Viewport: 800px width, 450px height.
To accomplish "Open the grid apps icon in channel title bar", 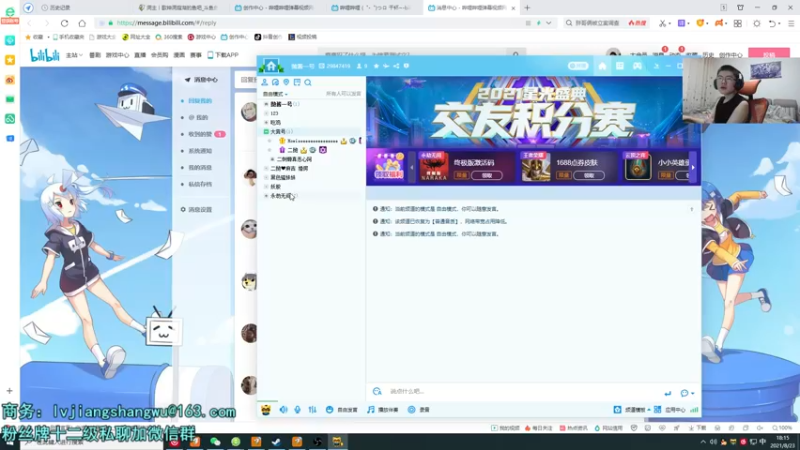I will 619,66.
